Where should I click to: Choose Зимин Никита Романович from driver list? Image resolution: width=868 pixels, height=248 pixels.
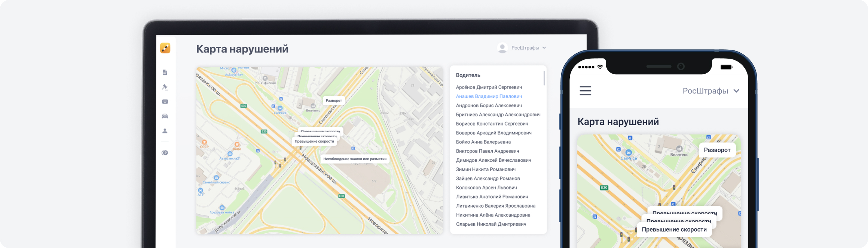tap(485, 170)
